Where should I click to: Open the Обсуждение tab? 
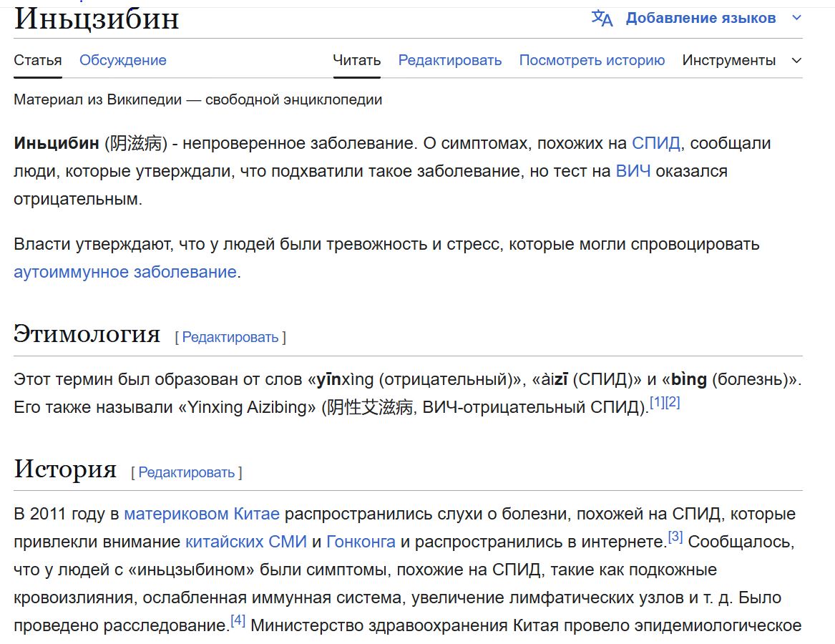(x=123, y=60)
